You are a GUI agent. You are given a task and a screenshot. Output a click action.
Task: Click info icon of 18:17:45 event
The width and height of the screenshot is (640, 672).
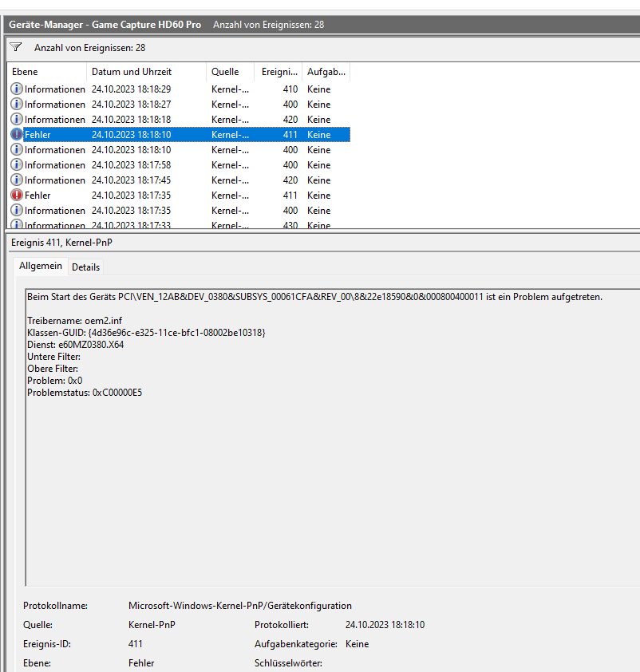[x=16, y=180]
